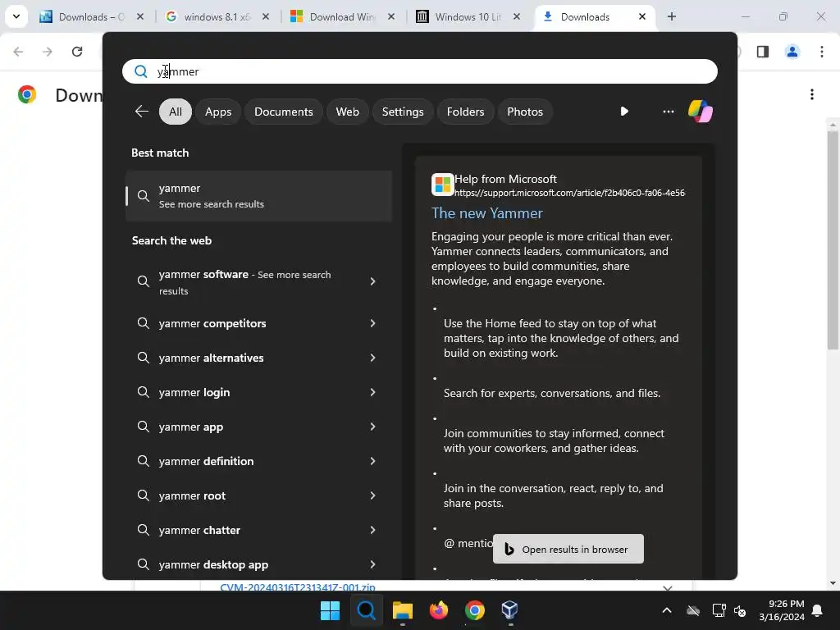Open Google Chrome from the taskbar
Screen dimensions: 840x630
pos(475,609)
